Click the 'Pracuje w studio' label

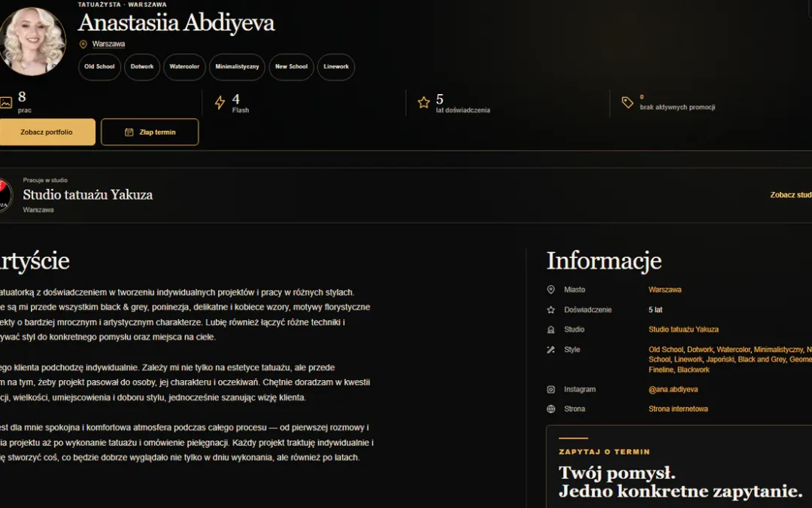coord(45,181)
